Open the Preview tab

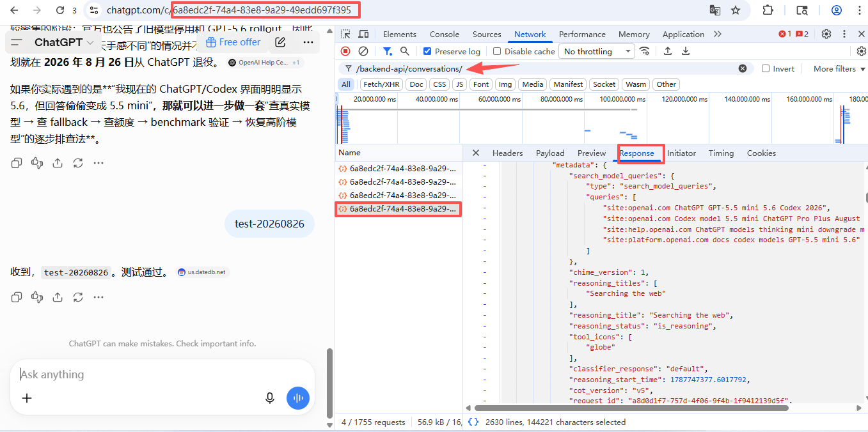click(x=592, y=153)
